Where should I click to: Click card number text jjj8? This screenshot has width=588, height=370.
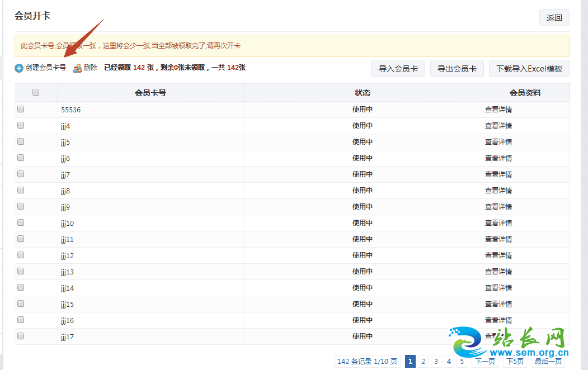pyautogui.click(x=65, y=191)
